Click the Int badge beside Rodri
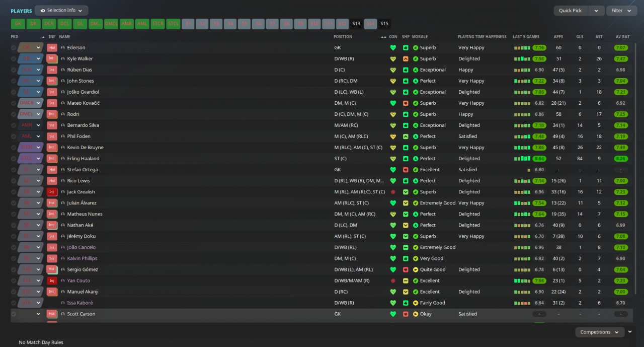 coord(52,114)
